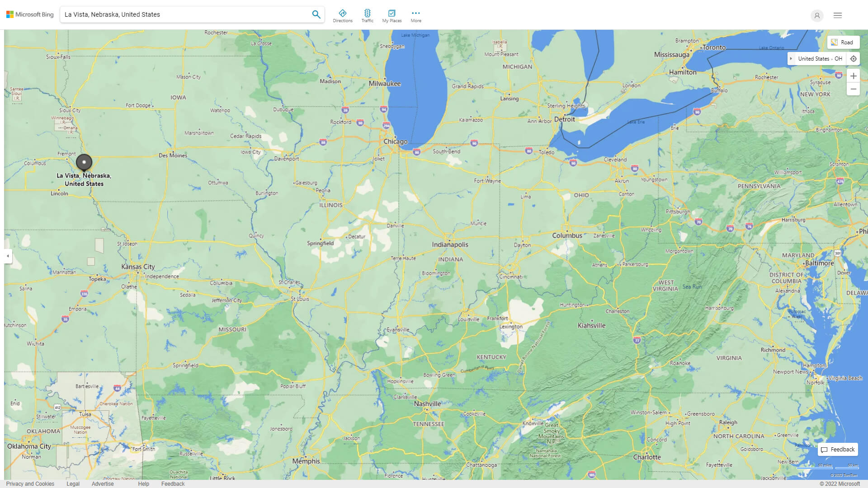
Task: Click the Microsoft Bing logo
Action: click(x=29, y=14)
